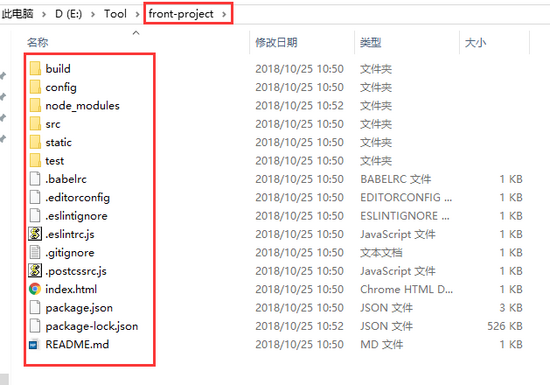Screen dimensions: 550x385
Task: Sort by the 大小 column header
Action: (475, 42)
